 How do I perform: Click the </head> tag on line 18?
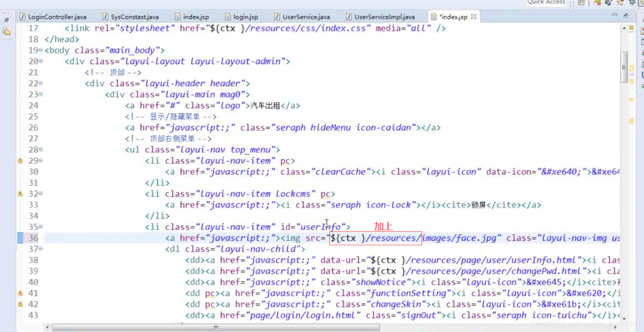62,39
